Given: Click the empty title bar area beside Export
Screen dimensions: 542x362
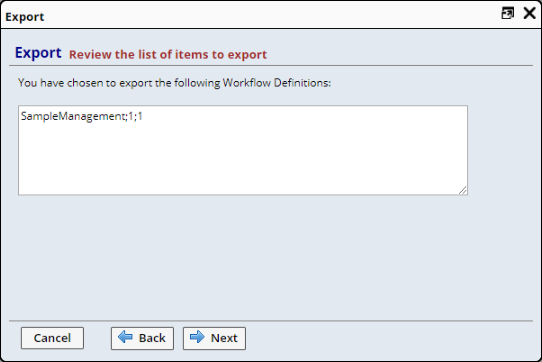Looking at the screenshot, I should 270,16.
